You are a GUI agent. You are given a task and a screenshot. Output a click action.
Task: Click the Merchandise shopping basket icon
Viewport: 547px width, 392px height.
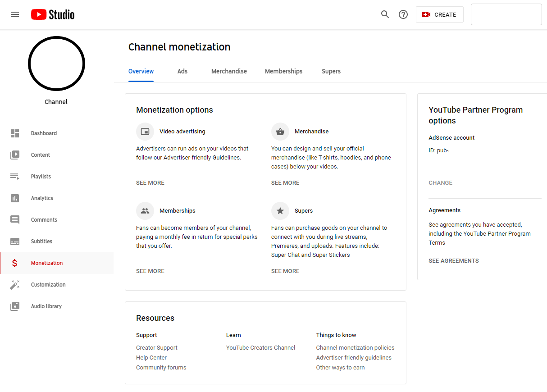click(x=280, y=132)
